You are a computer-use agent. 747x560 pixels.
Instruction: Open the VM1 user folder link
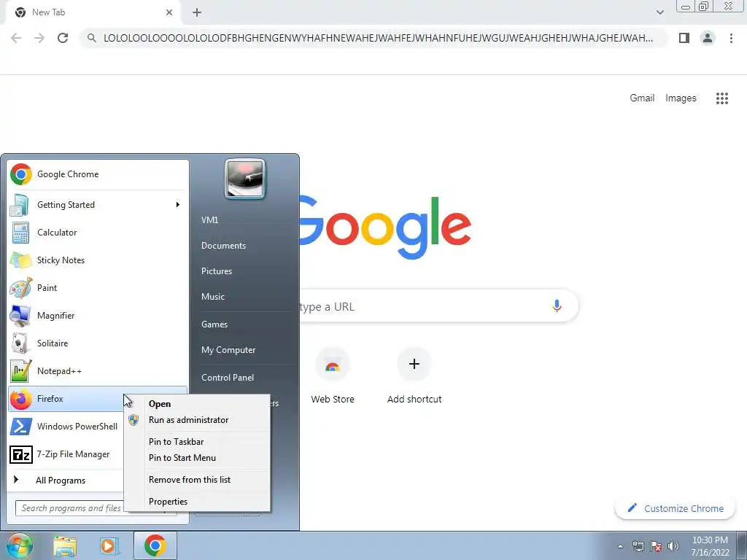[x=209, y=220]
